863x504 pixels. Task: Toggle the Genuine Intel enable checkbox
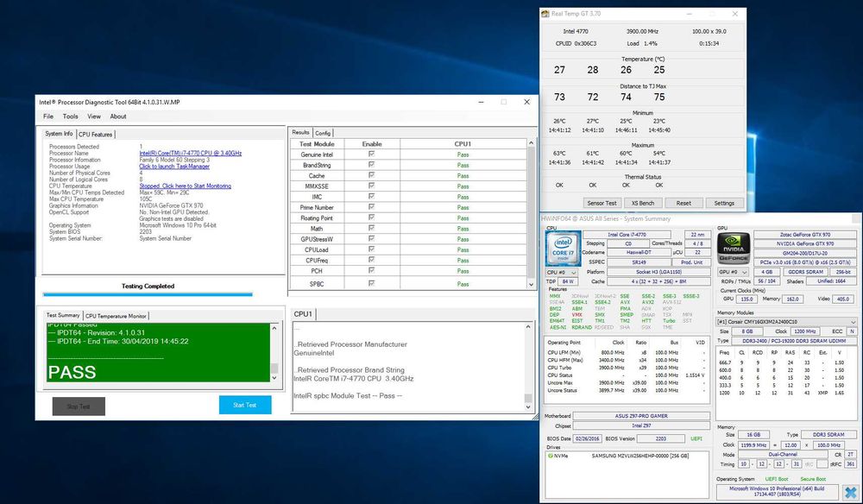[371, 154]
